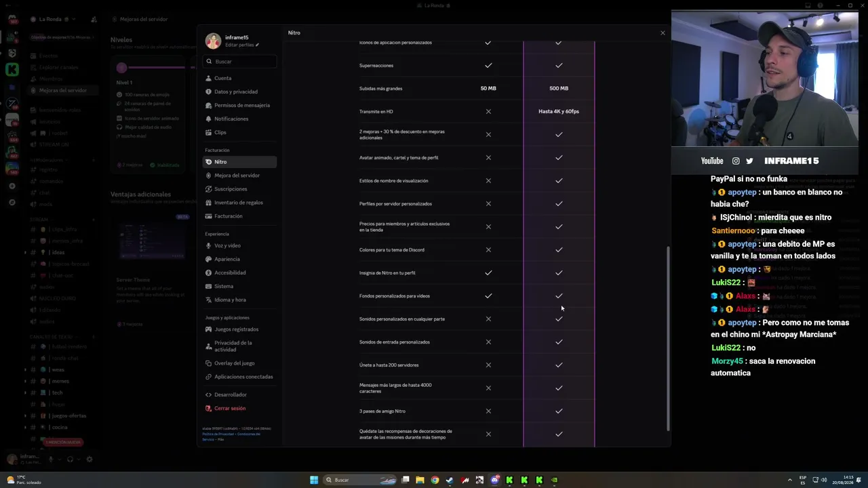Click the Niveles boost progress bar
Image resolution: width=868 pixels, height=488 pixels.
click(x=155, y=68)
